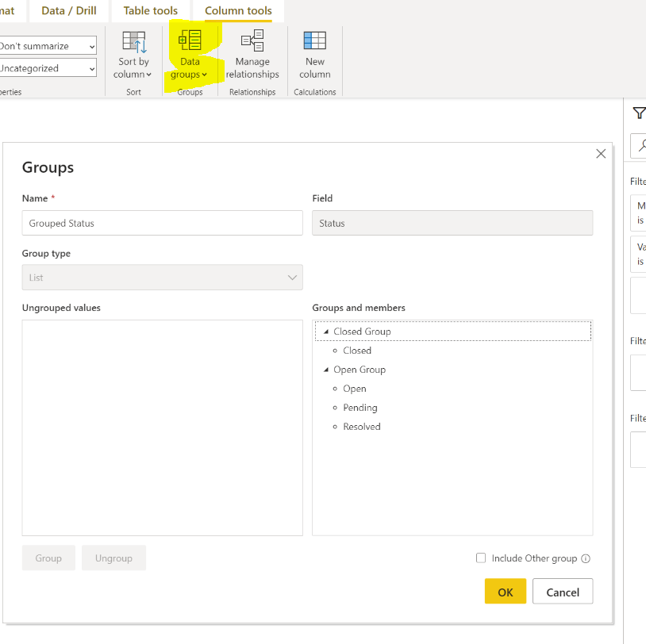Click the Group button
This screenshot has height=644, width=646.
click(x=48, y=558)
